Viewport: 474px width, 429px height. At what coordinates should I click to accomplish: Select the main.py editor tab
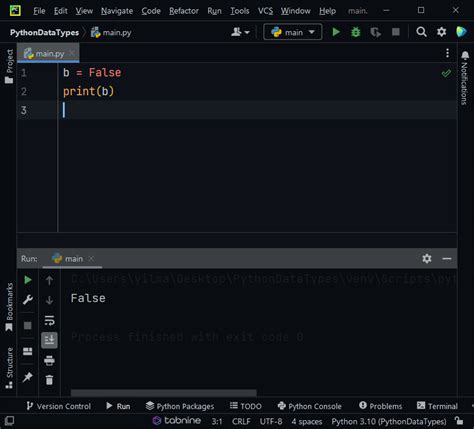click(48, 53)
